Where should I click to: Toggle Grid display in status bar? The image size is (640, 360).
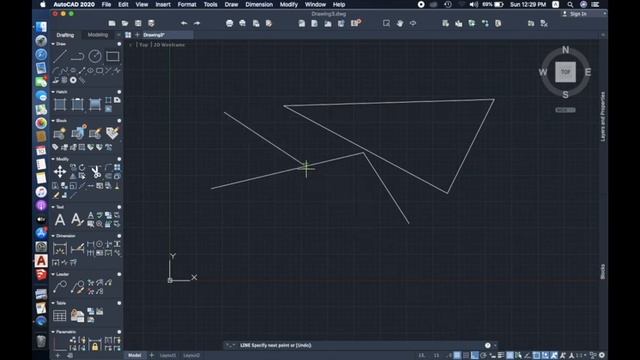pos(457,356)
